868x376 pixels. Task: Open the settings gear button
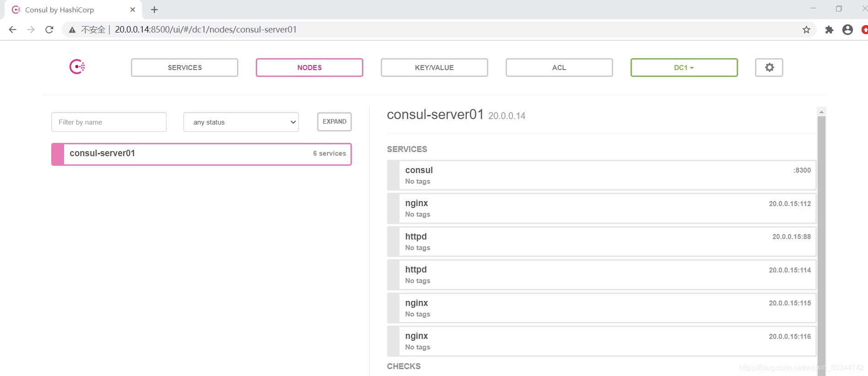(x=769, y=67)
